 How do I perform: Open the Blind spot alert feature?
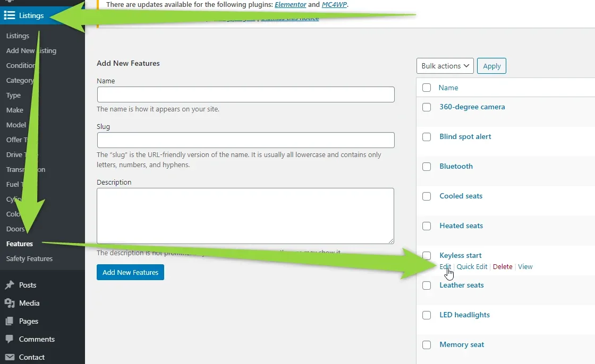(465, 136)
